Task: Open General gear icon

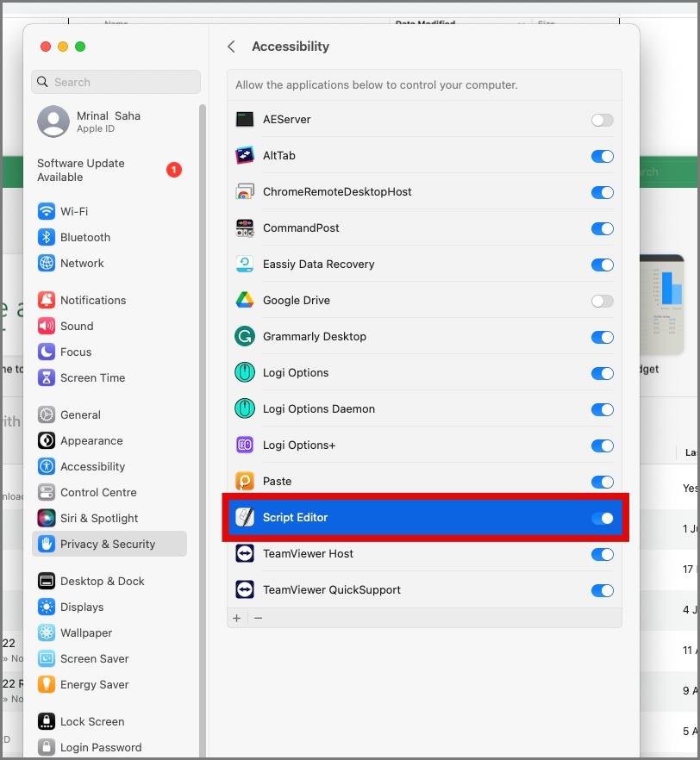Action: coord(46,415)
